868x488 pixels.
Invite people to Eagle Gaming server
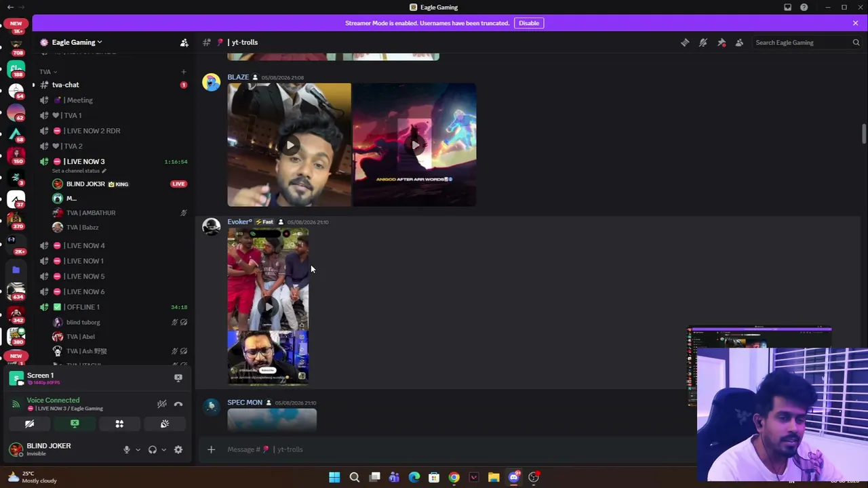point(184,42)
